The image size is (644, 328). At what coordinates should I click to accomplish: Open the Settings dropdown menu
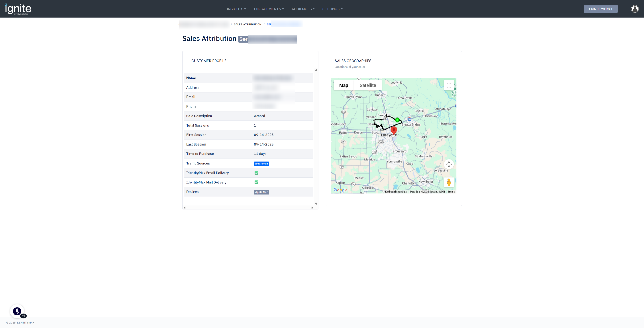click(332, 9)
